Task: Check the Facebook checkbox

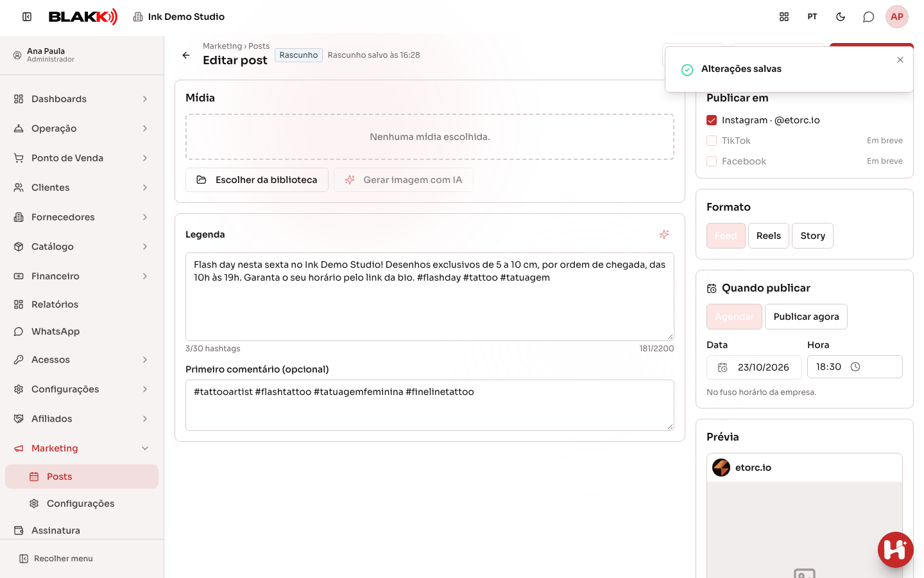Action: point(712,161)
